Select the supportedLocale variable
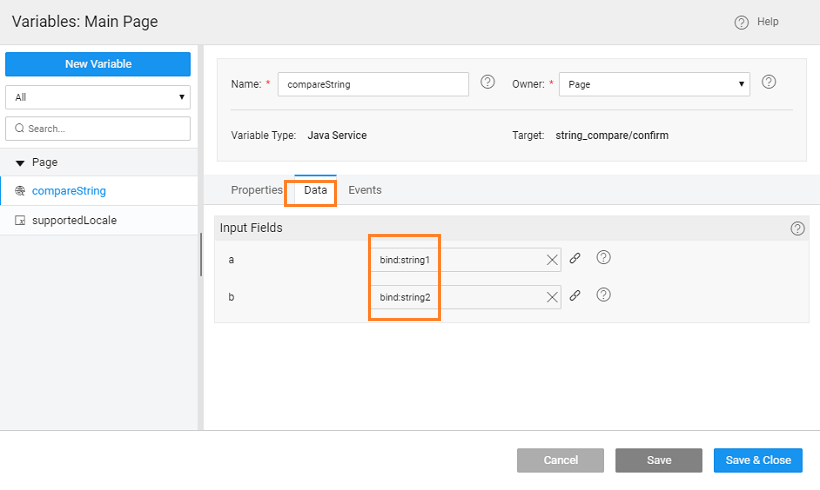The image size is (820, 490). 74,220
